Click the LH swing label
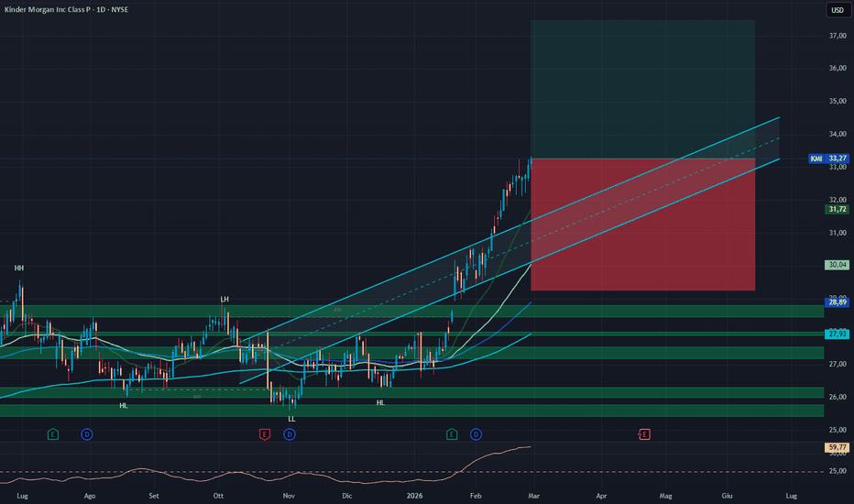The width and height of the screenshot is (854, 504). click(224, 299)
